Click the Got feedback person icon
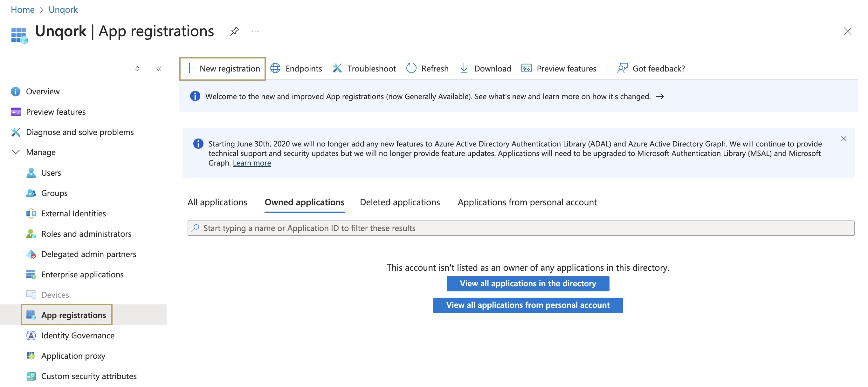Screen dimensions: 868x387 click(x=622, y=68)
